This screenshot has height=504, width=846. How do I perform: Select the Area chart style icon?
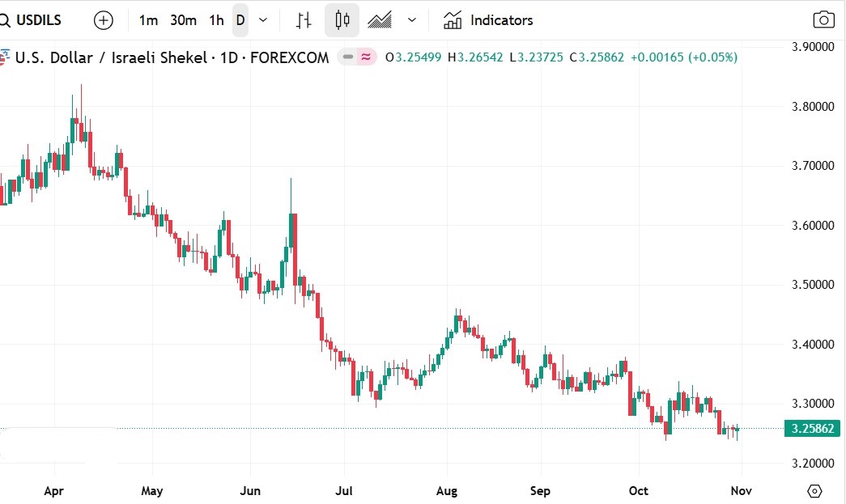[x=380, y=20]
